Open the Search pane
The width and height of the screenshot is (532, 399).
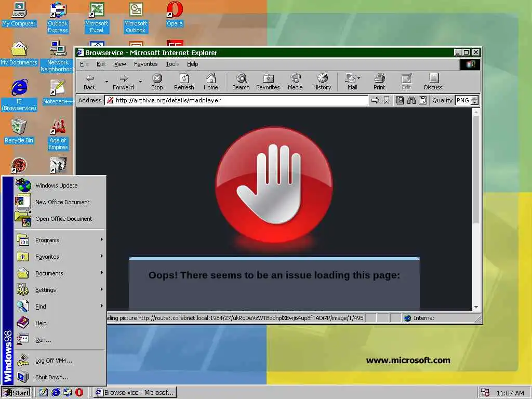pos(241,82)
